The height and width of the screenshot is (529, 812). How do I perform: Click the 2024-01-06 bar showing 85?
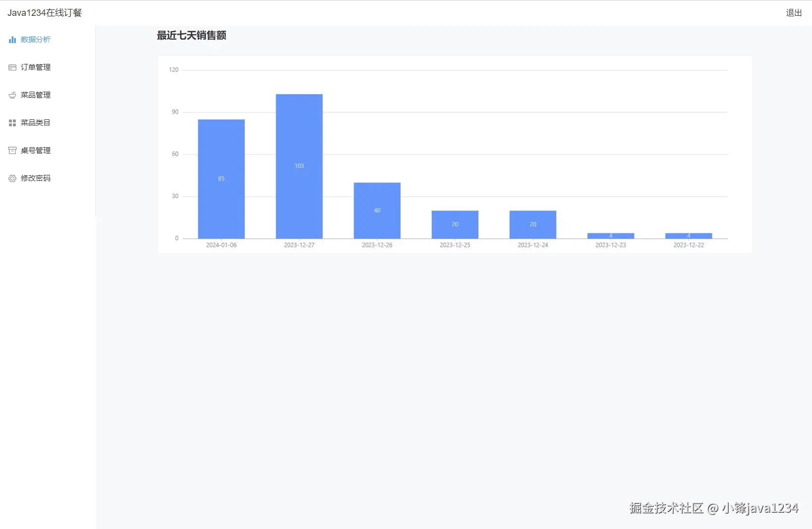(221, 179)
